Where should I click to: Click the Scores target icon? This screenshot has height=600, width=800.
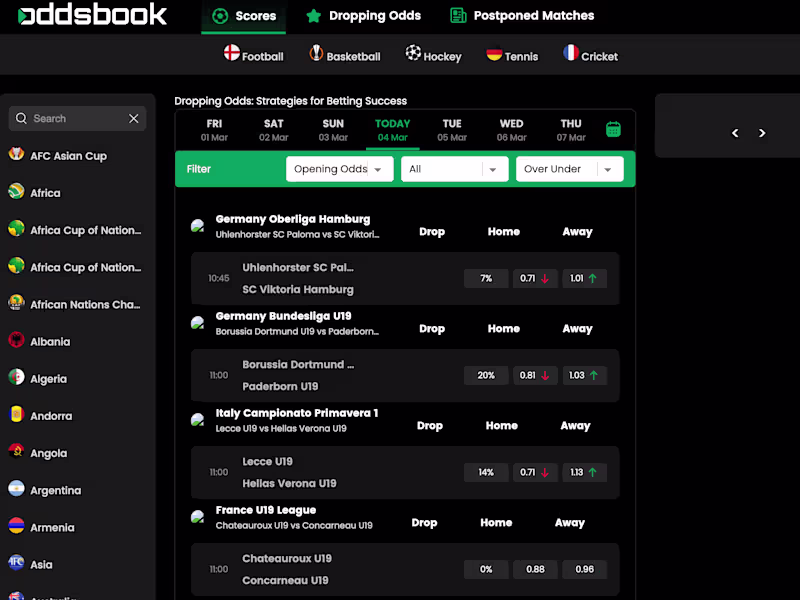tap(220, 16)
